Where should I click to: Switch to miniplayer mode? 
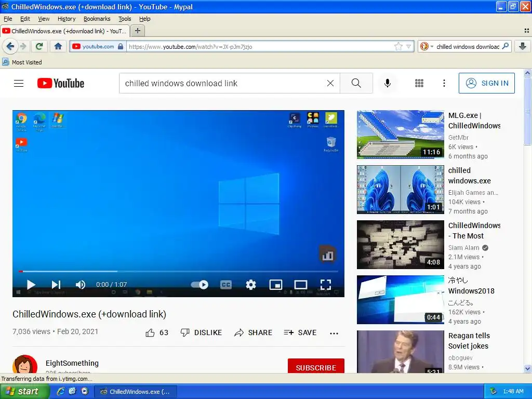[276, 285]
